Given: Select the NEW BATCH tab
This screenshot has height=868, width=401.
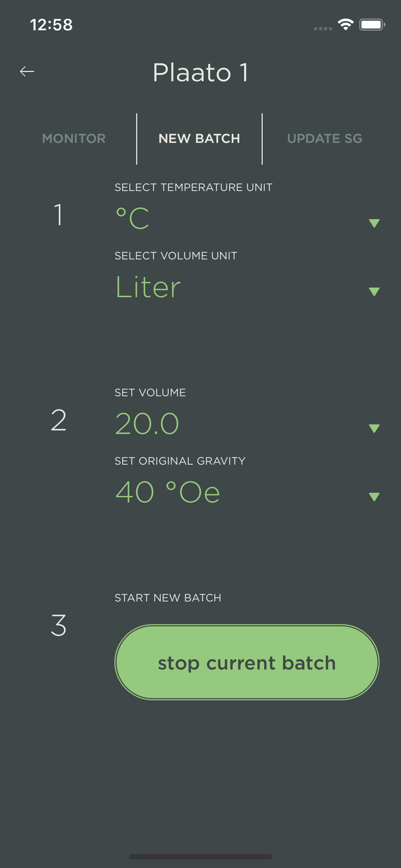Looking at the screenshot, I should click(x=199, y=139).
